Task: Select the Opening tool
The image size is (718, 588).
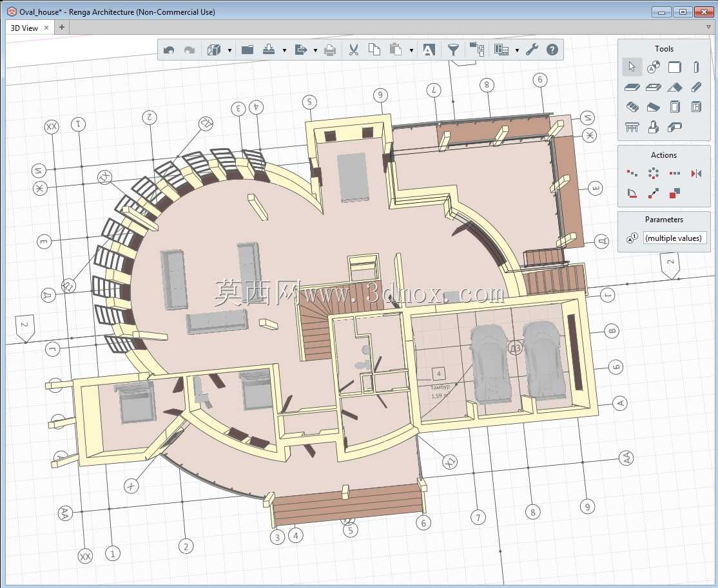Action: (654, 87)
